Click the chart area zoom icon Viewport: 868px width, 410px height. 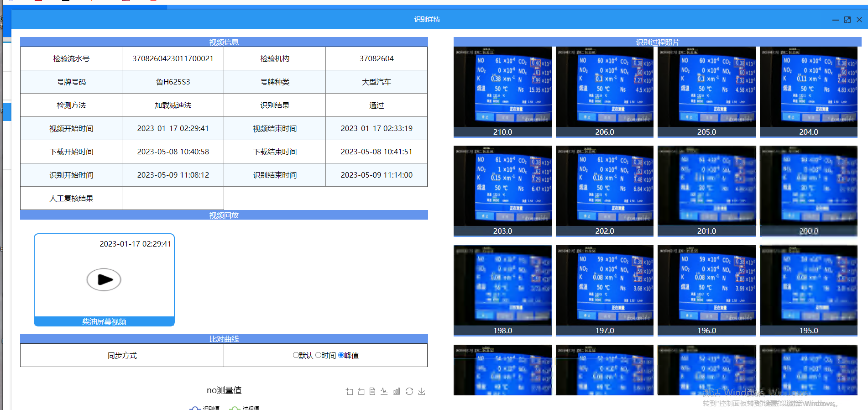coord(350,391)
